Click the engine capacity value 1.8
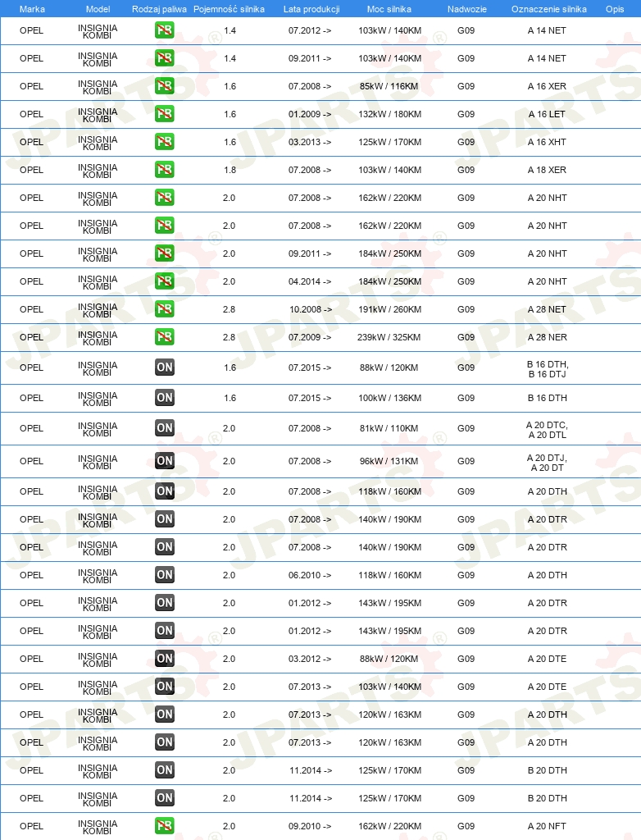Screen dimensions: 641x840 [x=230, y=170]
